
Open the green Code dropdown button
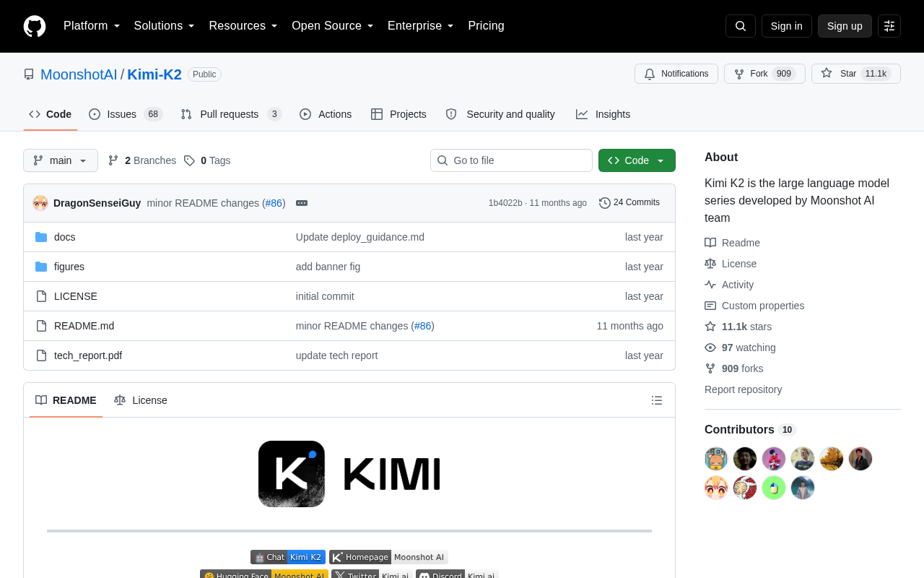coord(637,160)
